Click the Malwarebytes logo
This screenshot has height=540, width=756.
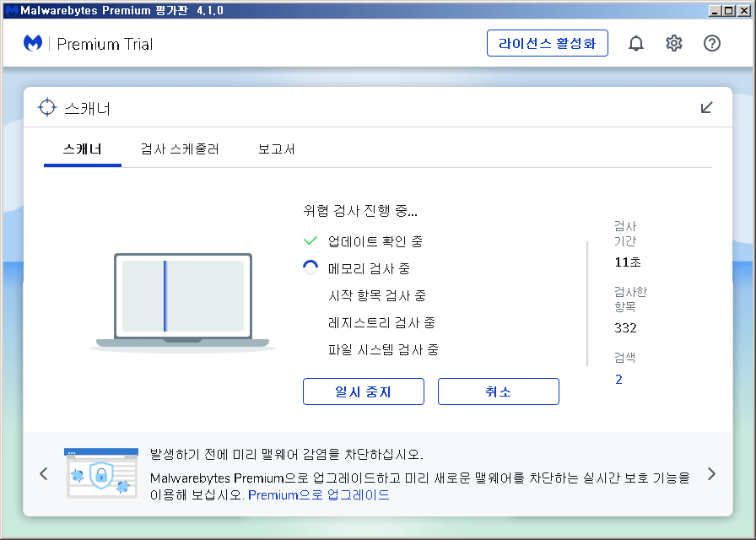click(x=33, y=43)
